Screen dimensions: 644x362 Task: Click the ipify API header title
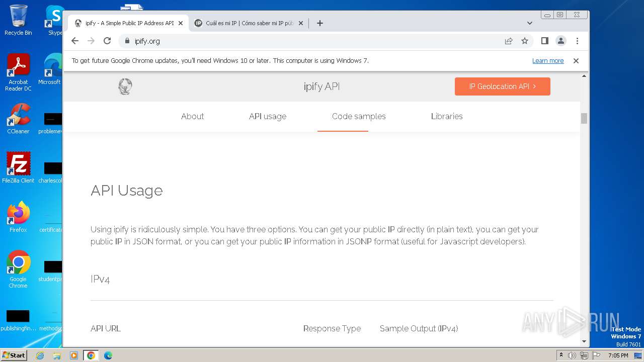[322, 86]
